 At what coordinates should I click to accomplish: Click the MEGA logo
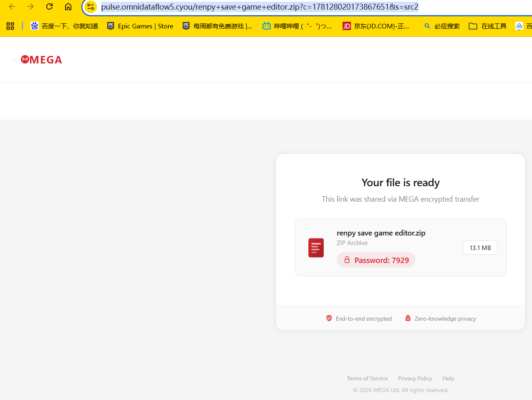coord(41,60)
